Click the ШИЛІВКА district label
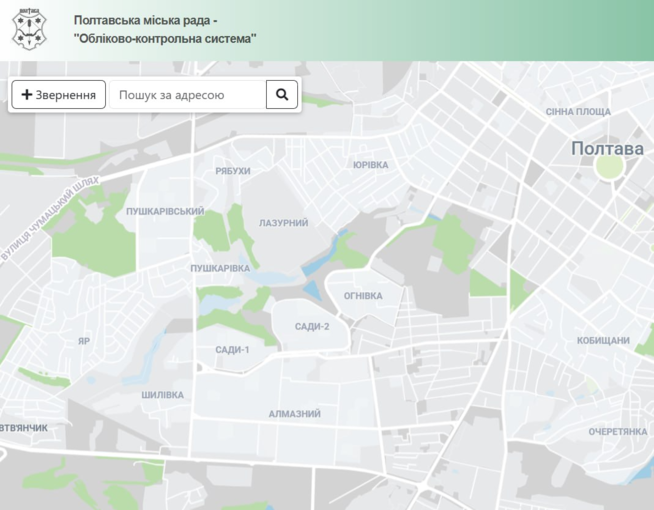 [x=162, y=395]
